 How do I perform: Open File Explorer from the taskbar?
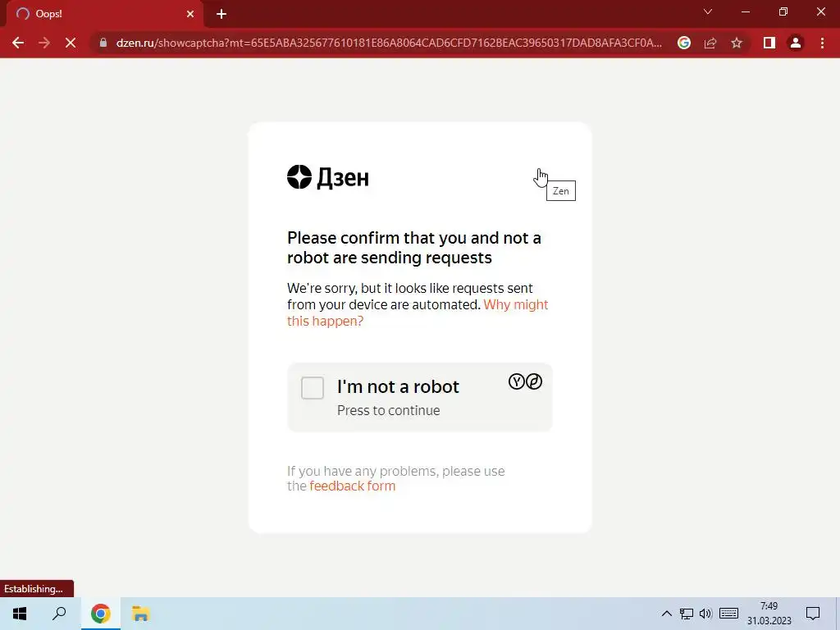141,614
